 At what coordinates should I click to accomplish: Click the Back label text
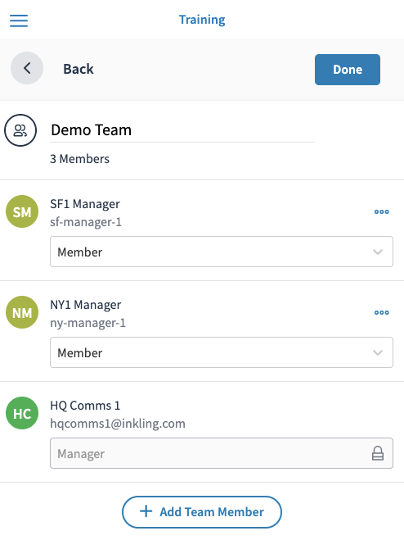coord(78,69)
